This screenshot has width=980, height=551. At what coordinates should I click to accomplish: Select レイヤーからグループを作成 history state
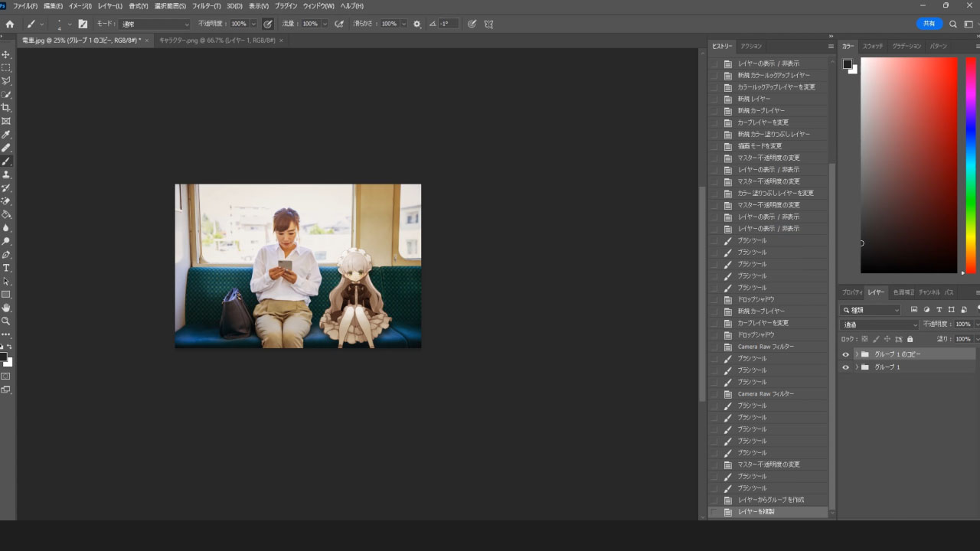pos(768,500)
